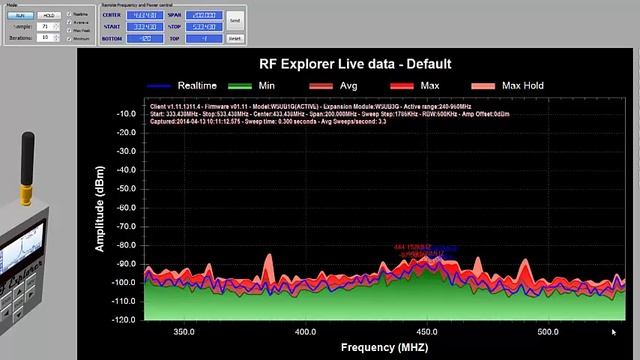
Task: Click the '-120.0' amplitude axis tick
Action: coord(124,320)
